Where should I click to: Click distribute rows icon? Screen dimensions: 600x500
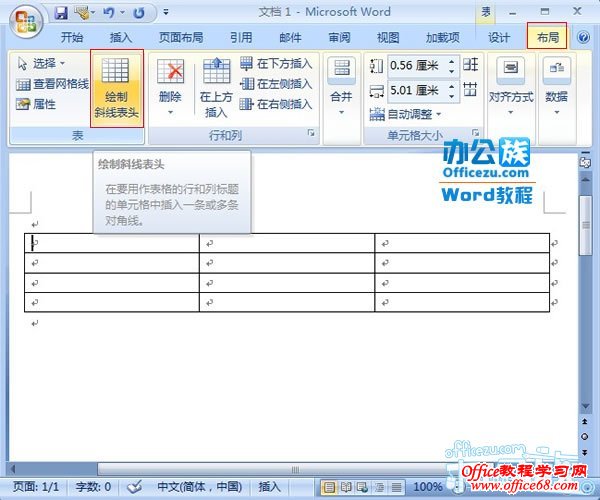470,65
